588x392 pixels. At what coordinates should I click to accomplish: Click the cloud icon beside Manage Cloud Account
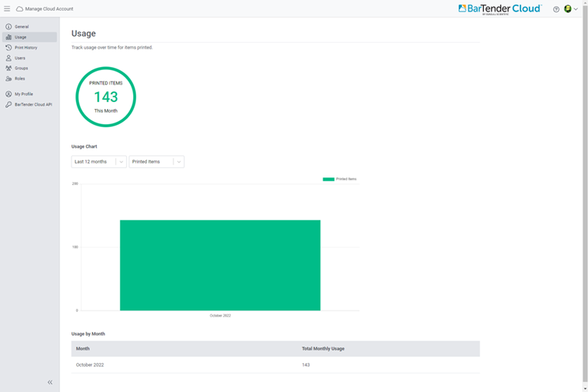20,9
